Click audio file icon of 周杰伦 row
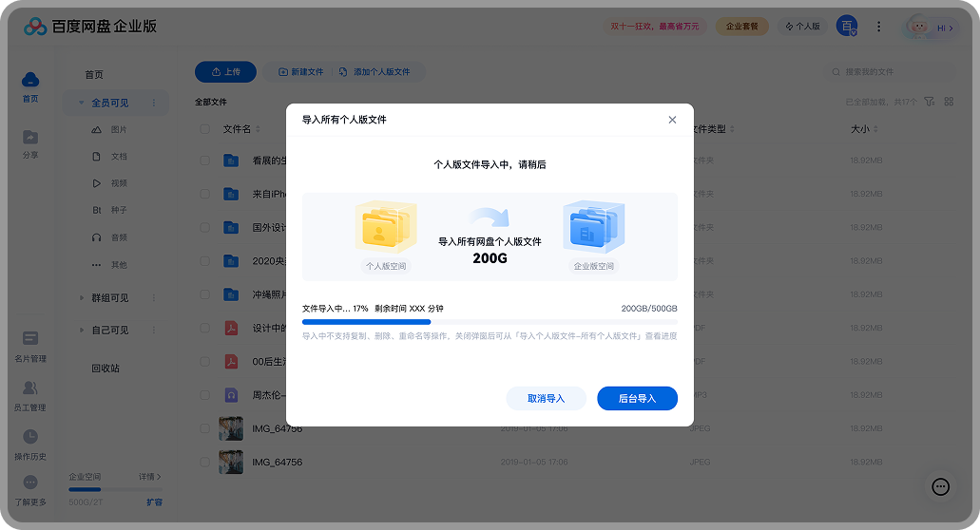This screenshot has width=980, height=530. [231, 395]
